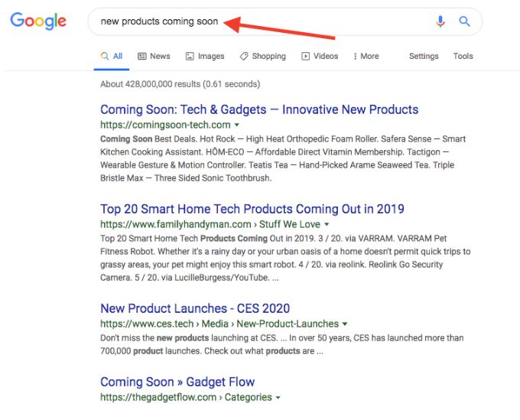
Task: Expand dropdown arrow next to comingsoon-tech.com
Action: click(x=237, y=125)
